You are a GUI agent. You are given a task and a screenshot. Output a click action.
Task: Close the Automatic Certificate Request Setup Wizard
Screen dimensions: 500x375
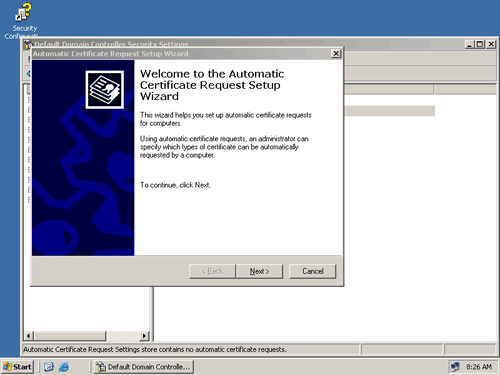coord(336,53)
